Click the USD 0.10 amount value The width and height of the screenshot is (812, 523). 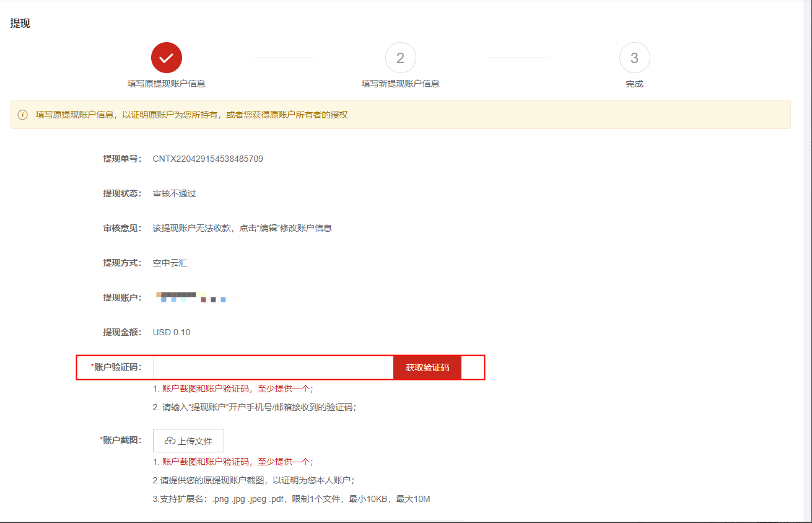[x=172, y=332]
